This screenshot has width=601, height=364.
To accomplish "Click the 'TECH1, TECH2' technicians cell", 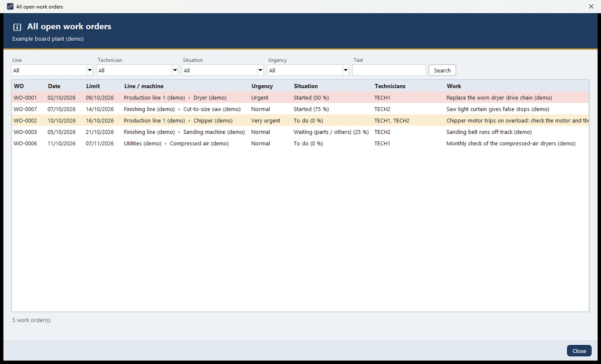I will [392, 120].
